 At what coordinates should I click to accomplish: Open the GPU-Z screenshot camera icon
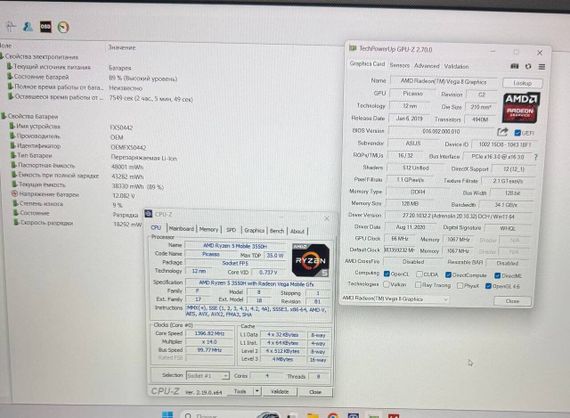point(514,66)
